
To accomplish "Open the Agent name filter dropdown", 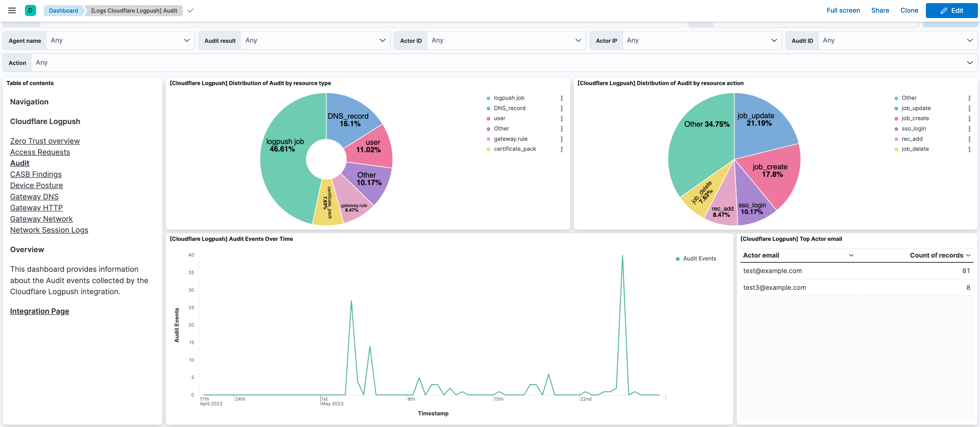I will (186, 40).
